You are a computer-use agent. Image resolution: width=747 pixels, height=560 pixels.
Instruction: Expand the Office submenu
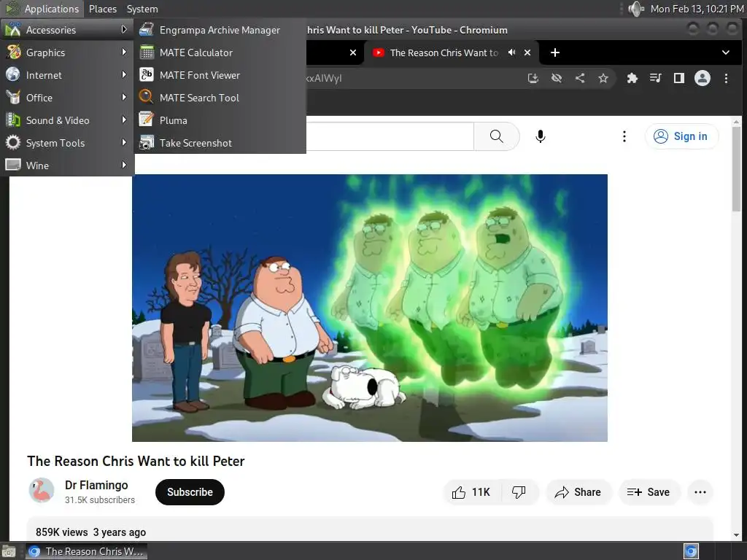(67, 98)
